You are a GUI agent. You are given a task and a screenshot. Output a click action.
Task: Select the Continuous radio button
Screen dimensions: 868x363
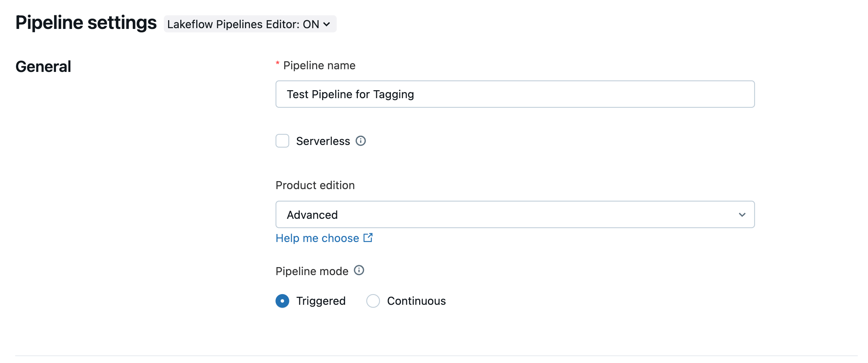(373, 301)
